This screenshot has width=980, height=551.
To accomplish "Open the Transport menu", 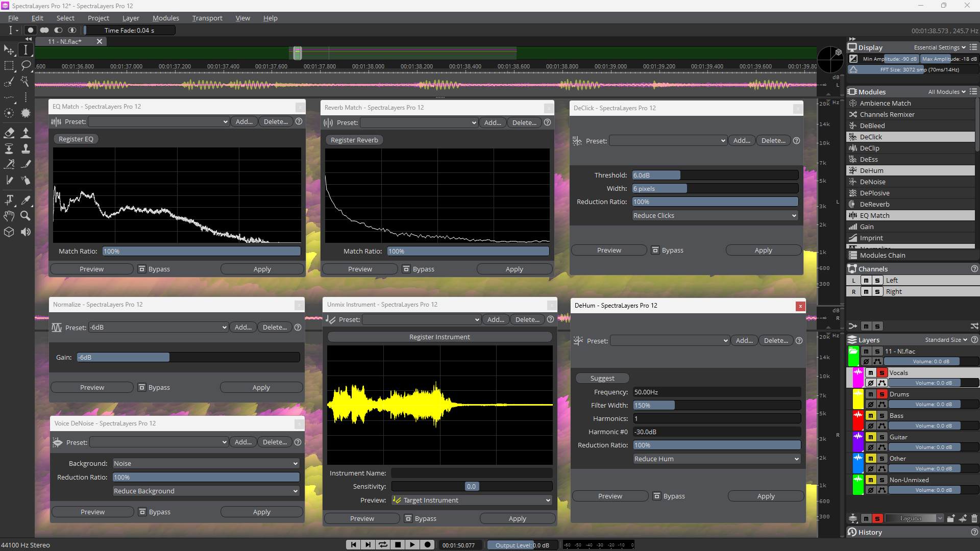I will (207, 18).
